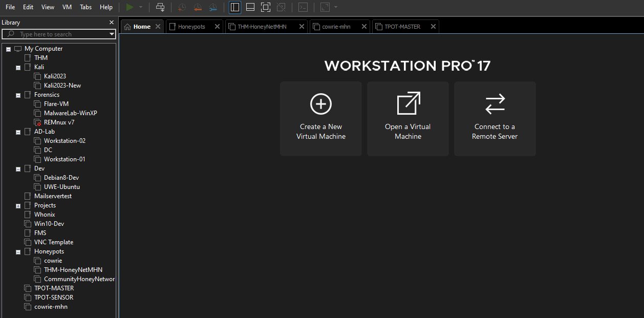Close the cowrie-mhn tab
This screenshot has width=644, height=318.
pos(364,27)
